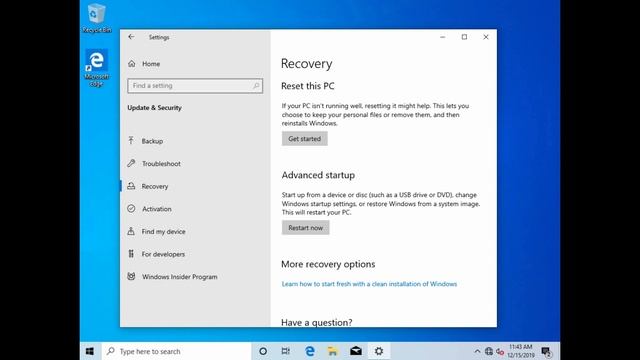This screenshot has width=640, height=360.
Task: Close the Settings window
Action: (x=486, y=37)
